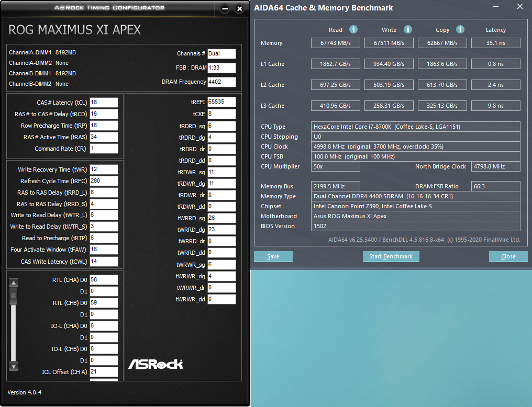Click the North Bridge Clock value 4798.8 MHz
This screenshot has height=407, width=532.
pos(496,166)
